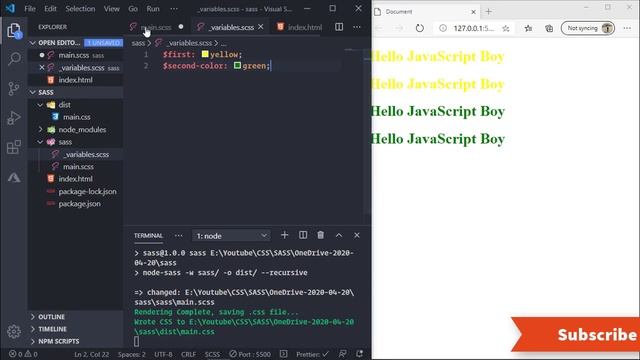Screen dimensions: 640x360
Task: Click errors and warnings status indicator
Action: [x=23, y=354]
